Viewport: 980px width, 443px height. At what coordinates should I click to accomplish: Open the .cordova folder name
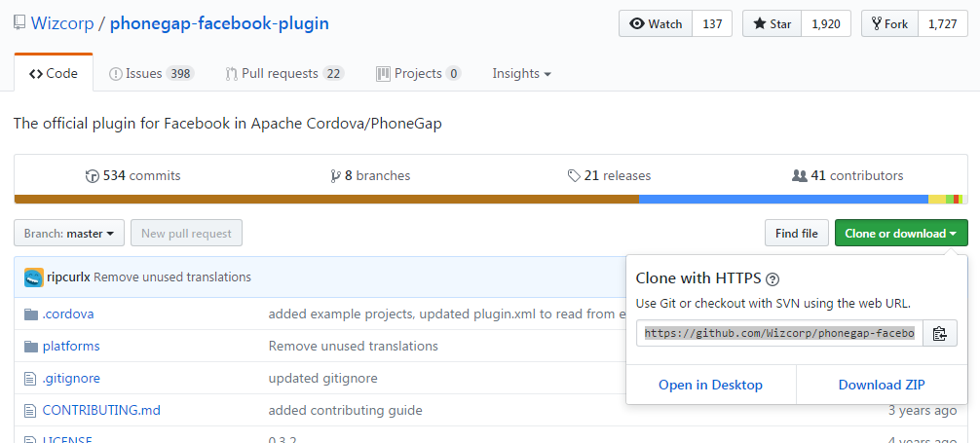pos(68,314)
